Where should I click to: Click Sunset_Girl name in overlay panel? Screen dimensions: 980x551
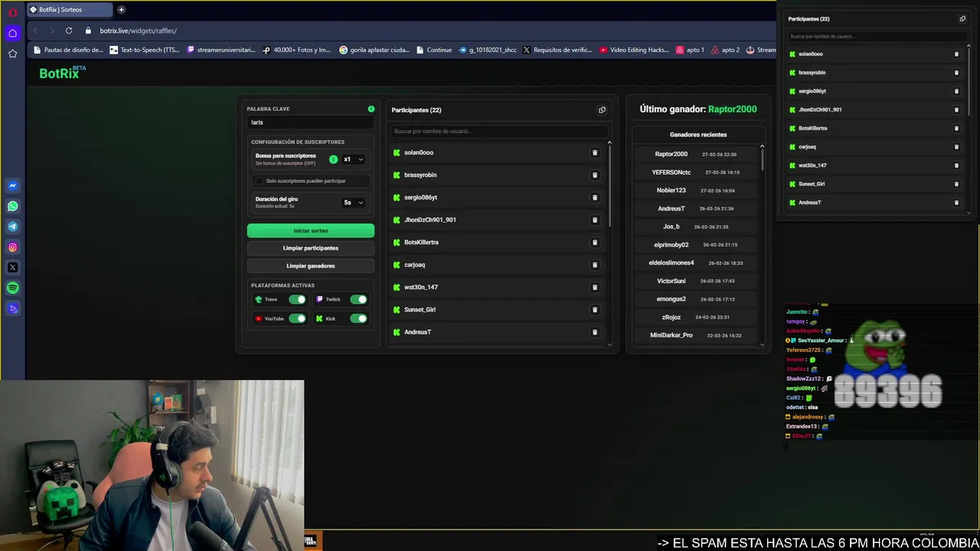pos(812,184)
